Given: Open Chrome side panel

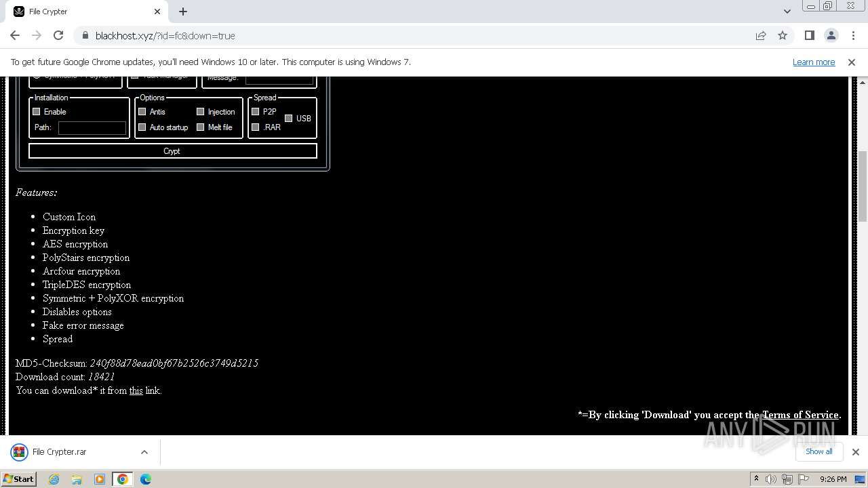Looking at the screenshot, I should click(809, 35).
